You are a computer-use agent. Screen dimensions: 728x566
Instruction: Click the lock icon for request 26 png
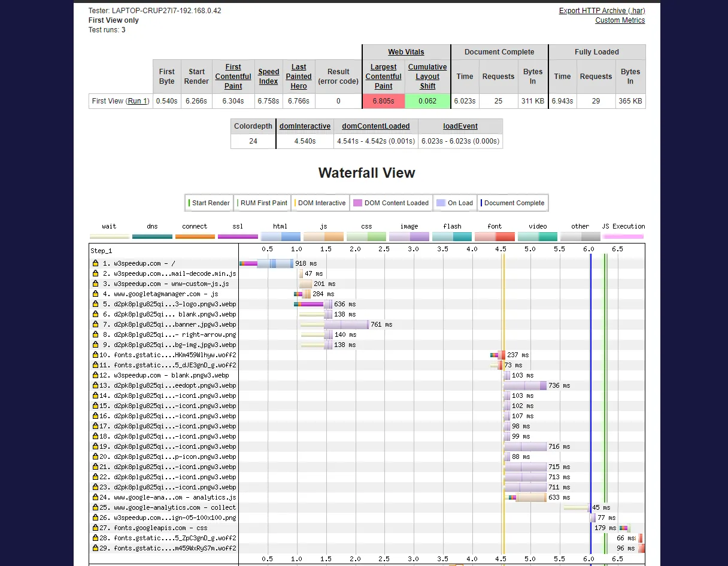click(95, 518)
